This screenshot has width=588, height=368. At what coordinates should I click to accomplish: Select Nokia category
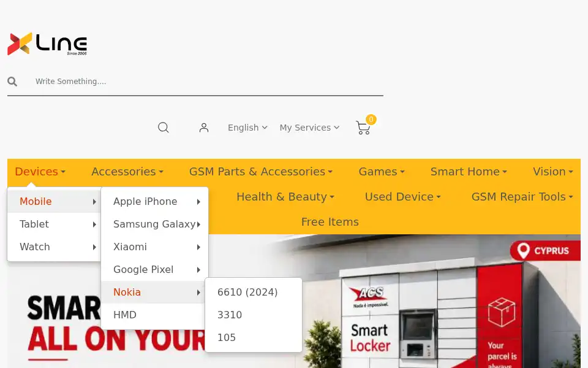pos(154,292)
